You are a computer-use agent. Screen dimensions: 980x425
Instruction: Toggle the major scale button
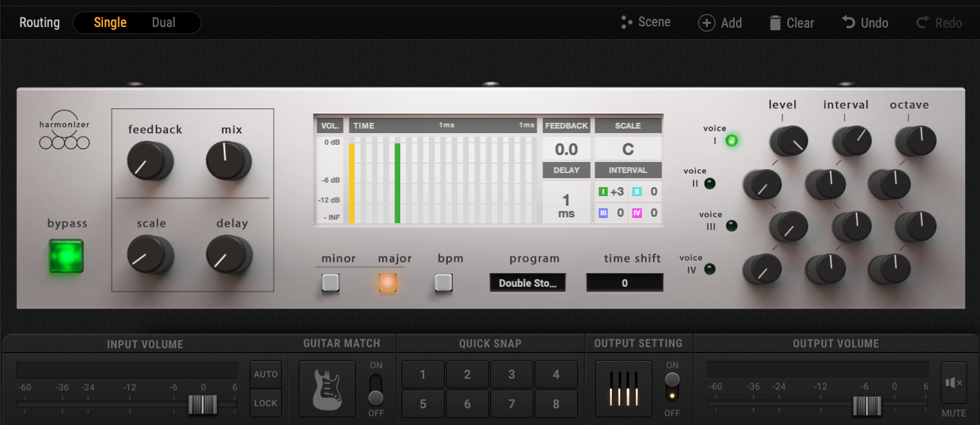(x=387, y=282)
